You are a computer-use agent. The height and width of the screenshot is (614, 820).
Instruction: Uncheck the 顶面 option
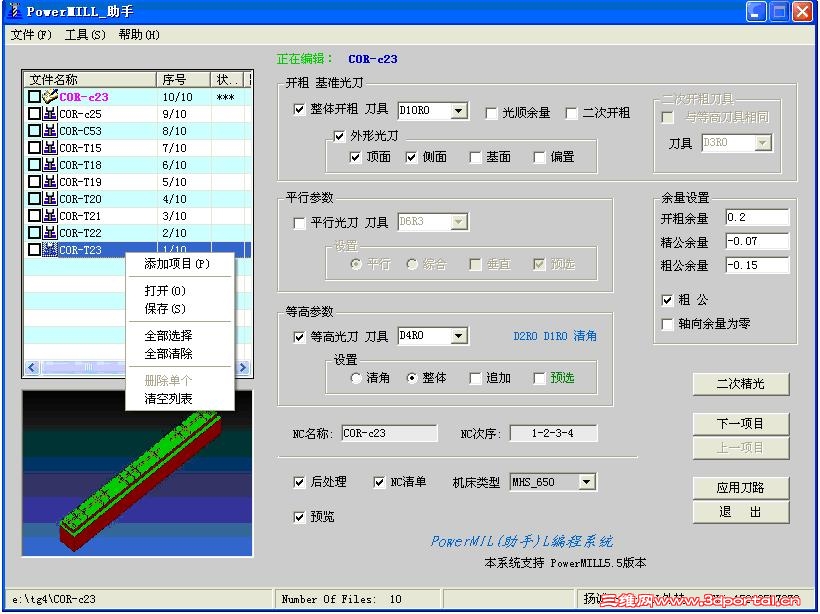(x=355, y=157)
